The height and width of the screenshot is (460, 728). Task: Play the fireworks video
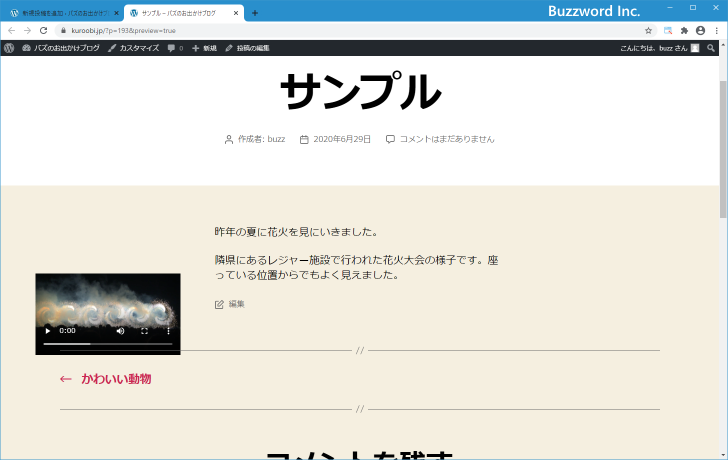[x=47, y=330]
